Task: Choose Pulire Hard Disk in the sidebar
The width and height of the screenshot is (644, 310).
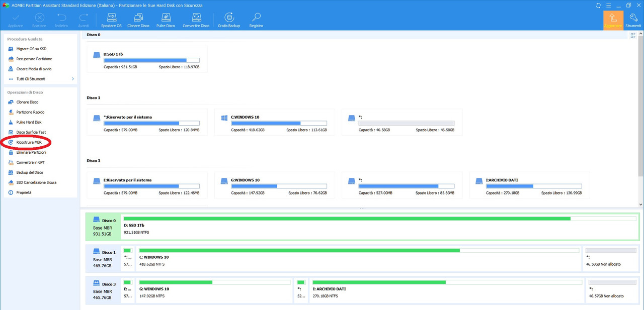Action: pyautogui.click(x=29, y=122)
